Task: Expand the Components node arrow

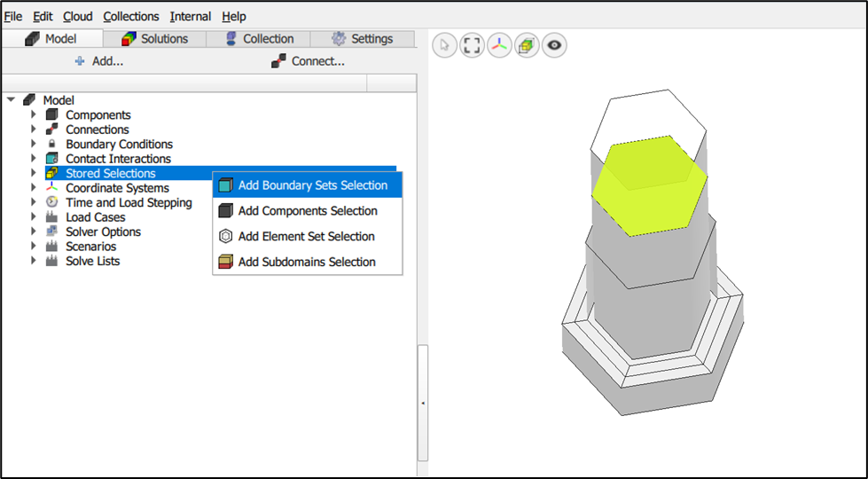Action: [x=33, y=114]
